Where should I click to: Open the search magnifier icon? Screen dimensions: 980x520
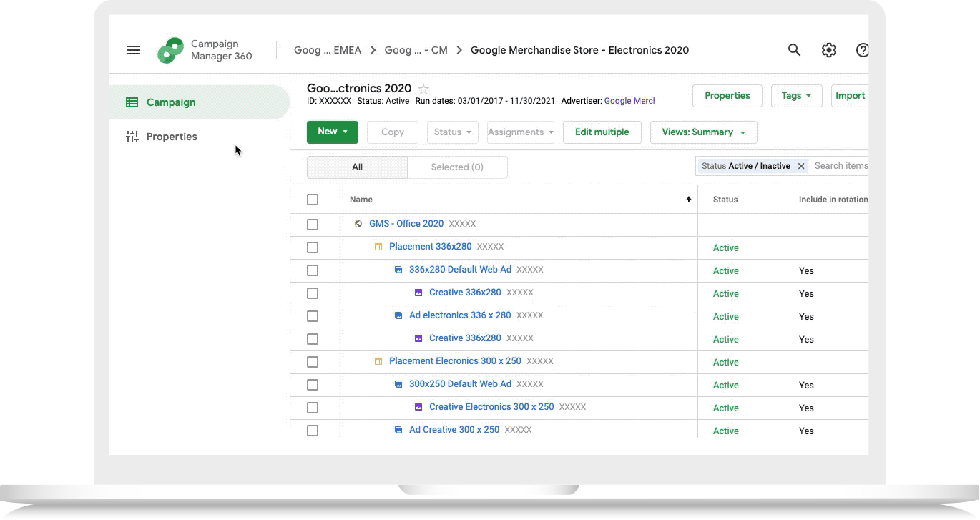(794, 50)
